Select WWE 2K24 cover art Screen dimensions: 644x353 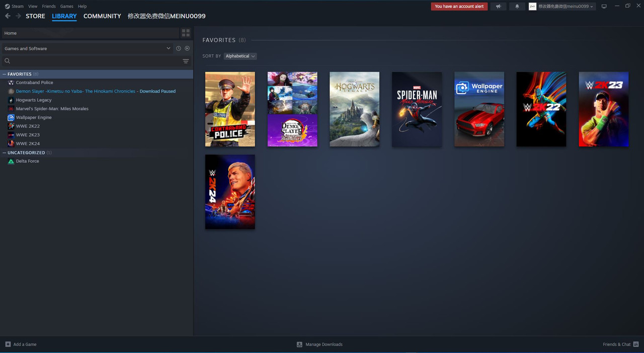coord(230,192)
